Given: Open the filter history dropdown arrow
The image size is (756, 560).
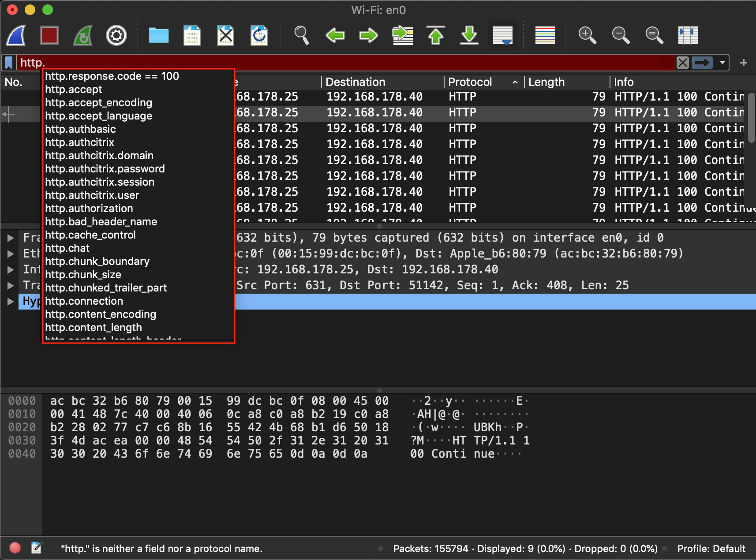Looking at the screenshot, I should coord(722,62).
